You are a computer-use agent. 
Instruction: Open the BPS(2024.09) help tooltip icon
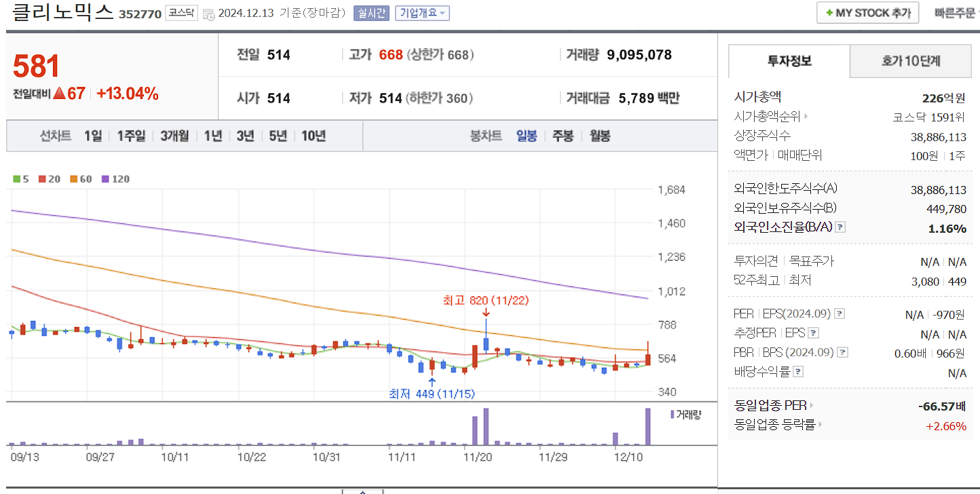[842, 352]
